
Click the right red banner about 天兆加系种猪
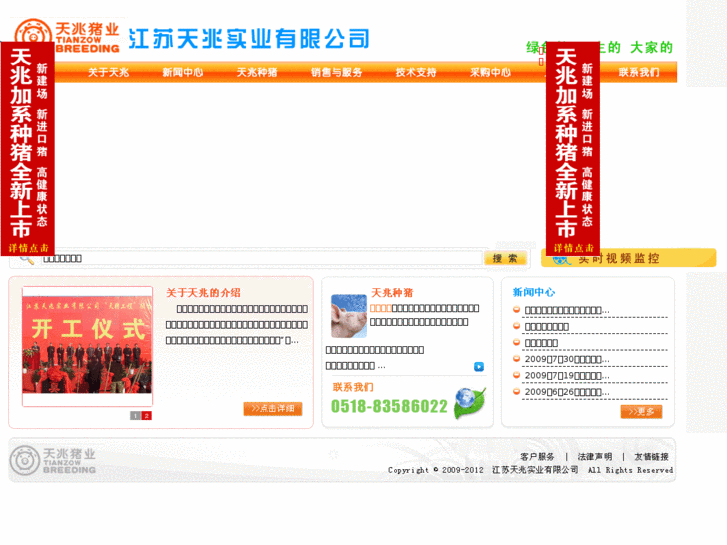click(x=573, y=148)
